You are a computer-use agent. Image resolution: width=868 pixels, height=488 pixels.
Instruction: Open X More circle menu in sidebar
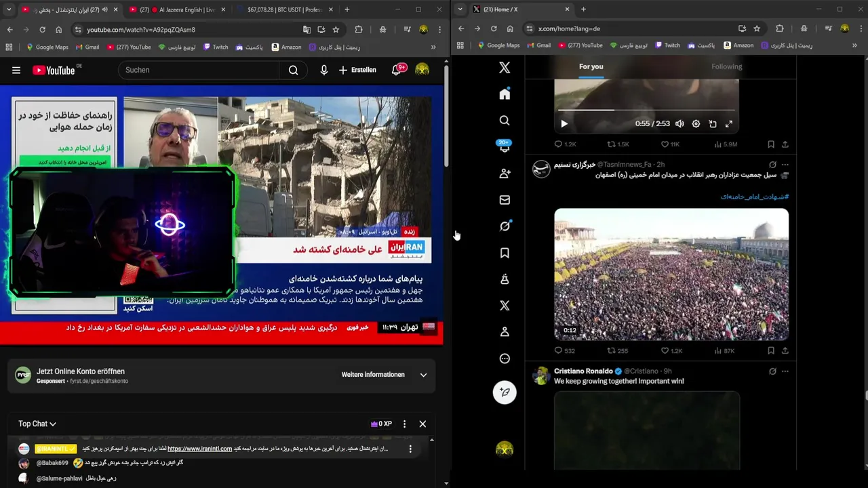pyautogui.click(x=505, y=359)
